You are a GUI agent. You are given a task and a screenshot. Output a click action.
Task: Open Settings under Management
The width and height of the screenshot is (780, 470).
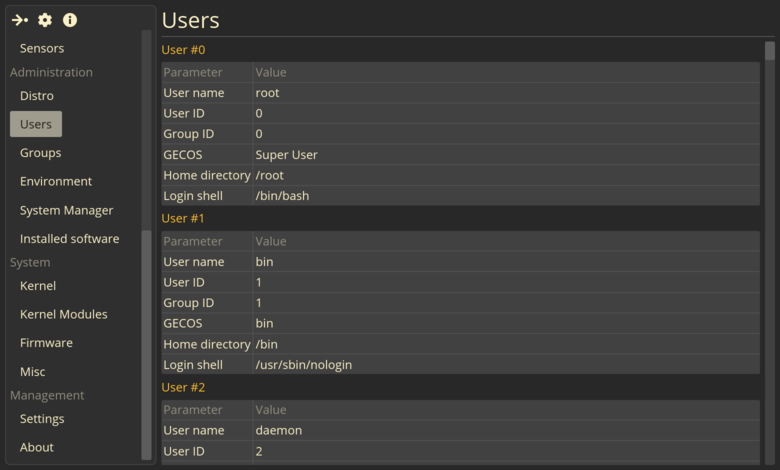coord(42,419)
